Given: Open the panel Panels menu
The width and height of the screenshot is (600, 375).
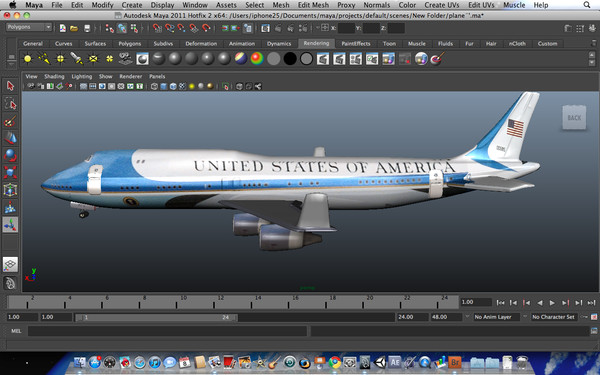Looking at the screenshot, I should 157,77.
